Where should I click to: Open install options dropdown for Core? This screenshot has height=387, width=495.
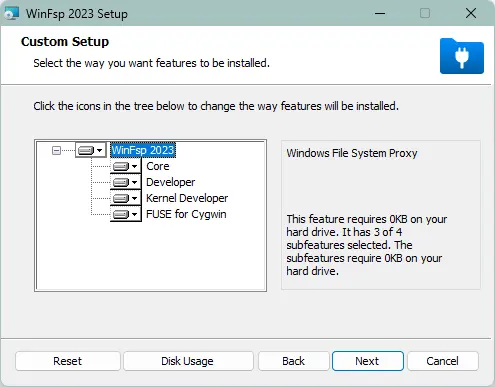[x=134, y=166]
